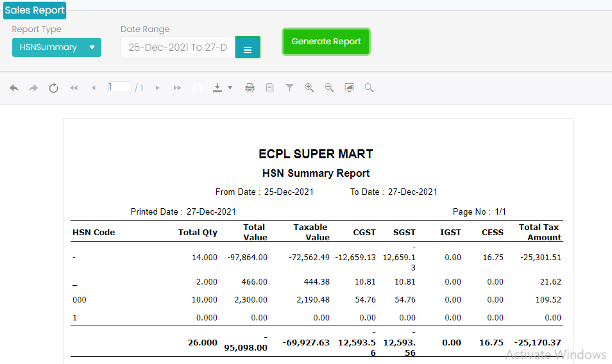Click the Generate Report button
Viewport: 612px width, 364px height.
click(326, 42)
